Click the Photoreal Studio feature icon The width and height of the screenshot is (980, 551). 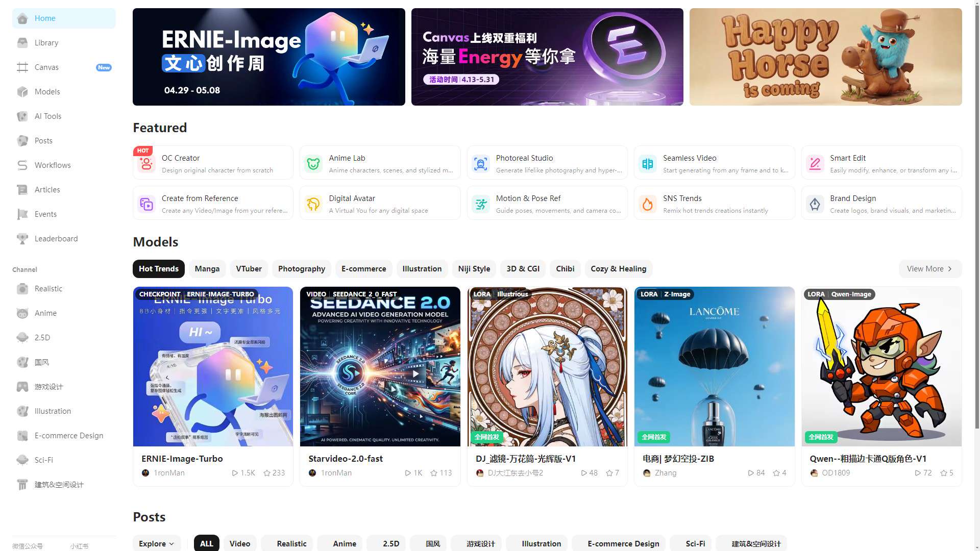point(480,164)
